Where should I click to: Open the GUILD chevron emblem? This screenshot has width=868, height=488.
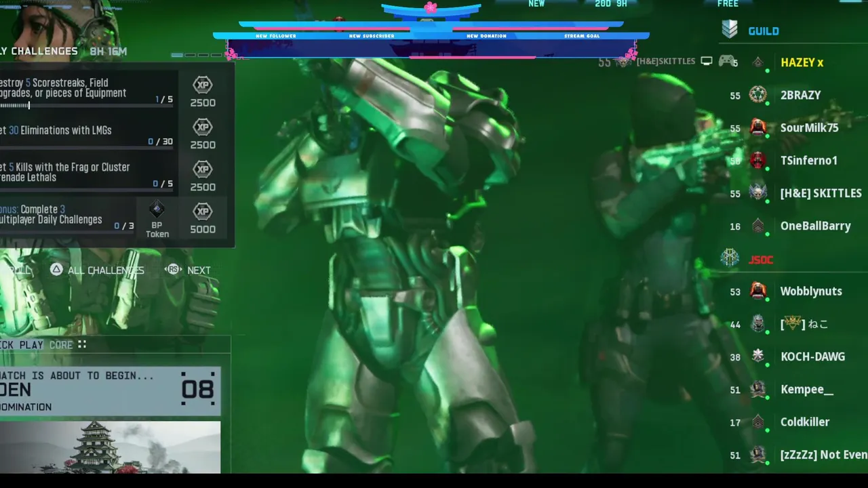(x=730, y=29)
